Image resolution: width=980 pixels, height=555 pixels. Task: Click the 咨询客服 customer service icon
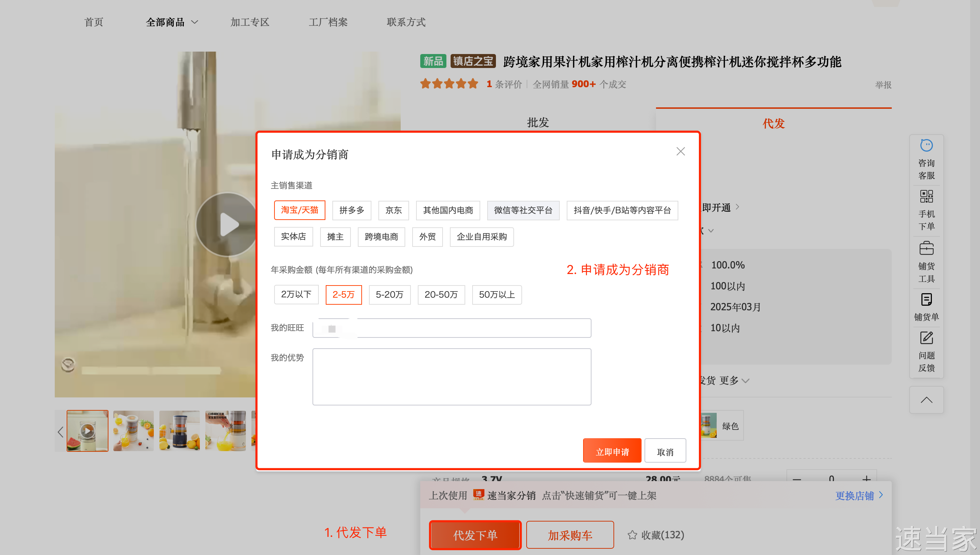click(926, 146)
